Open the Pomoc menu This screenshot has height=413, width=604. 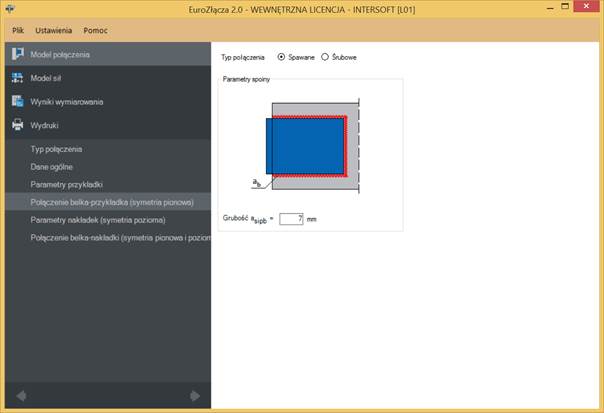click(96, 30)
